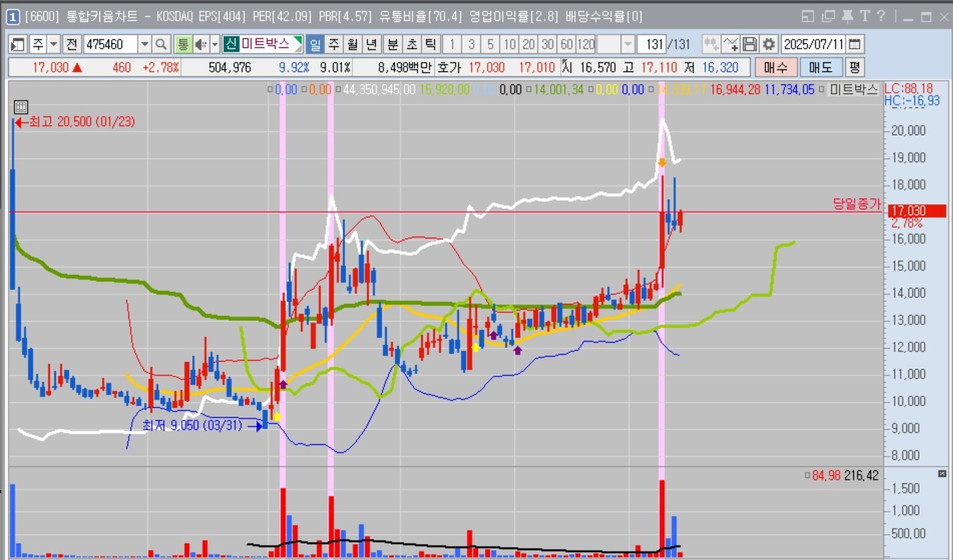The width and height of the screenshot is (953, 560).
Task: Click the candle count field 131
Action: (x=652, y=45)
